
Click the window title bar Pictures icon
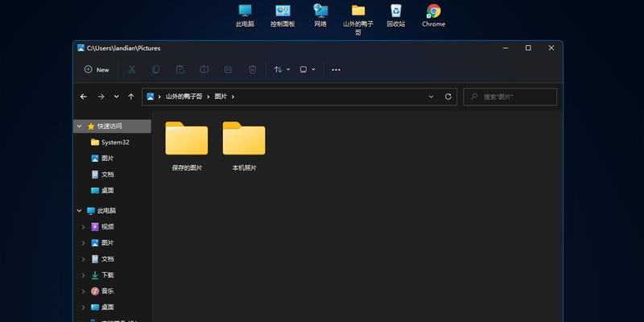pyautogui.click(x=80, y=48)
